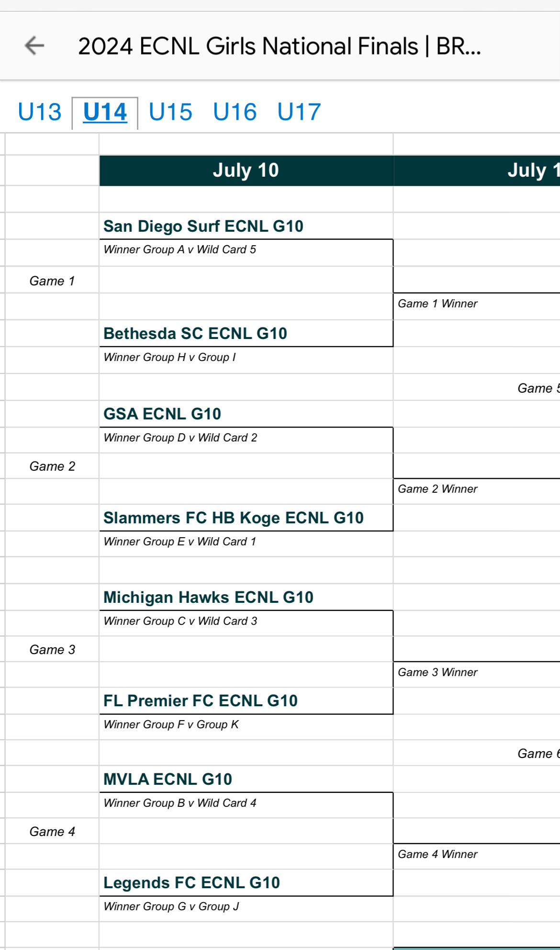
Task: Click the Game 1 Winner cell
Action: coord(437,304)
